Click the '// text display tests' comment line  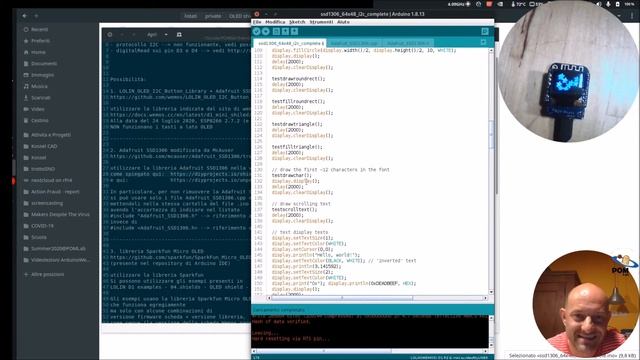click(300, 232)
